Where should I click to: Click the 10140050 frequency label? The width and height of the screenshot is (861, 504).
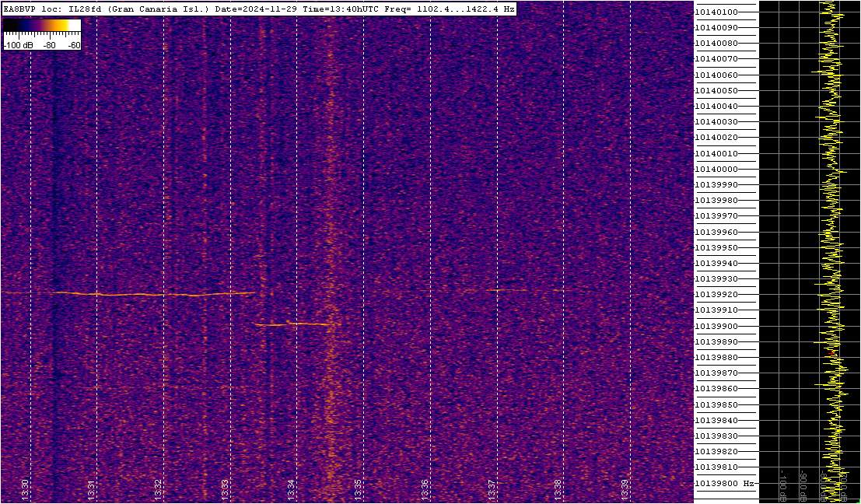tap(716, 90)
